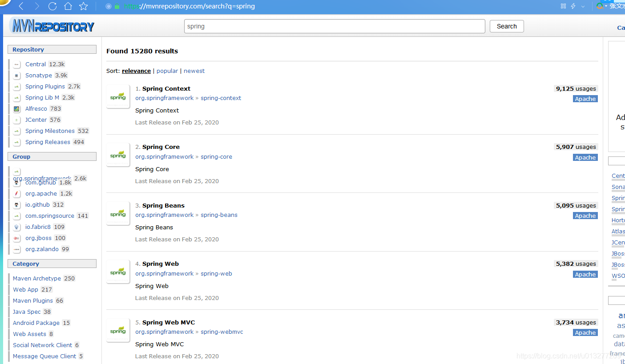
Task: Click the io.github group icon
Action: click(16, 205)
